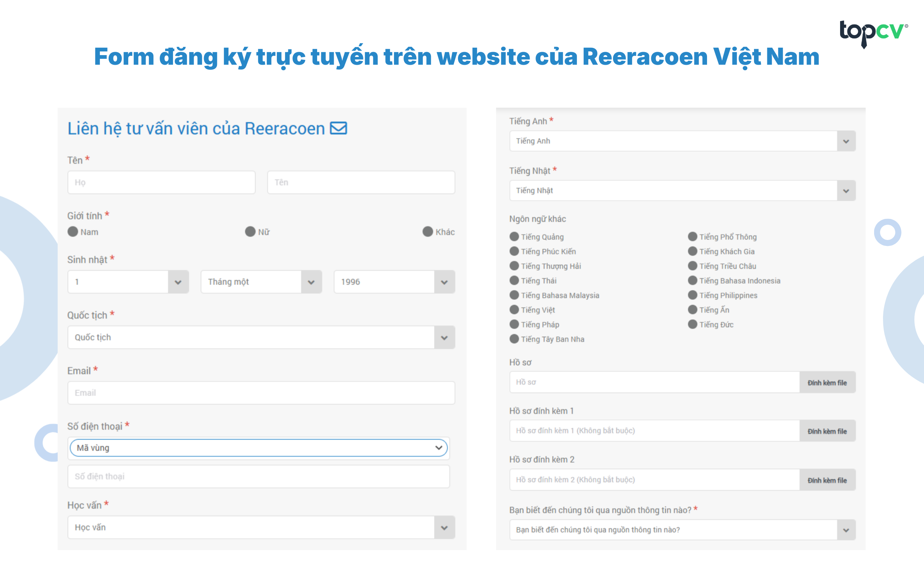The width and height of the screenshot is (924, 578).
Task: Open the Tháng một month dropdown
Action: click(x=261, y=282)
